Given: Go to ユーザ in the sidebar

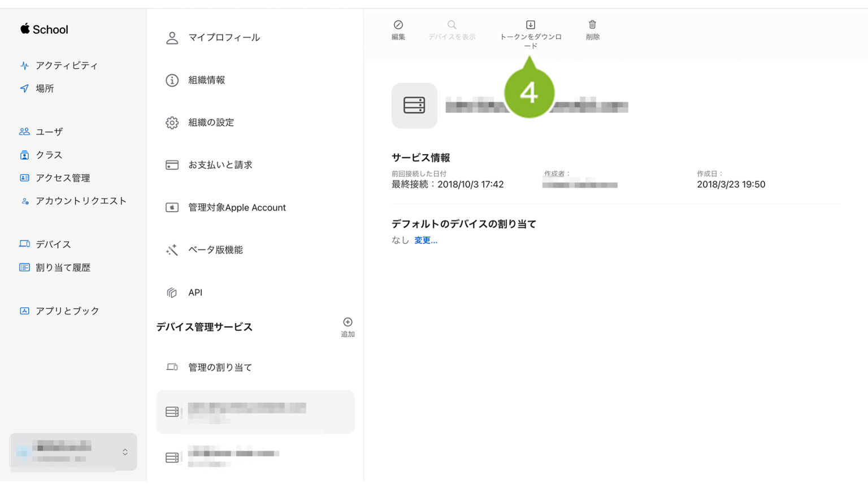Looking at the screenshot, I should pyautogui.click(x=49, y=132).
